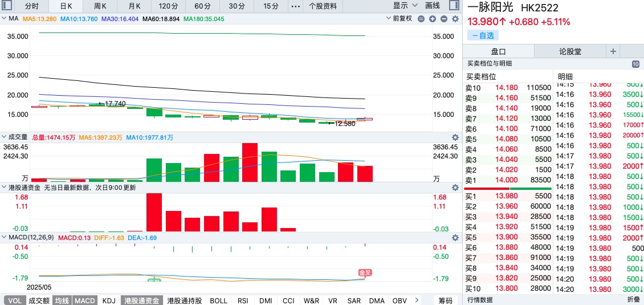Click the 买1 price 13.980

[507, 196]
